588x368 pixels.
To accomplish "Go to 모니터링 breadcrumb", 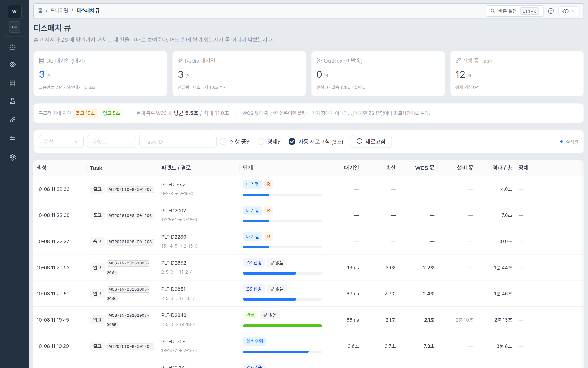I will pyautogui.click(x=59, y=11).
